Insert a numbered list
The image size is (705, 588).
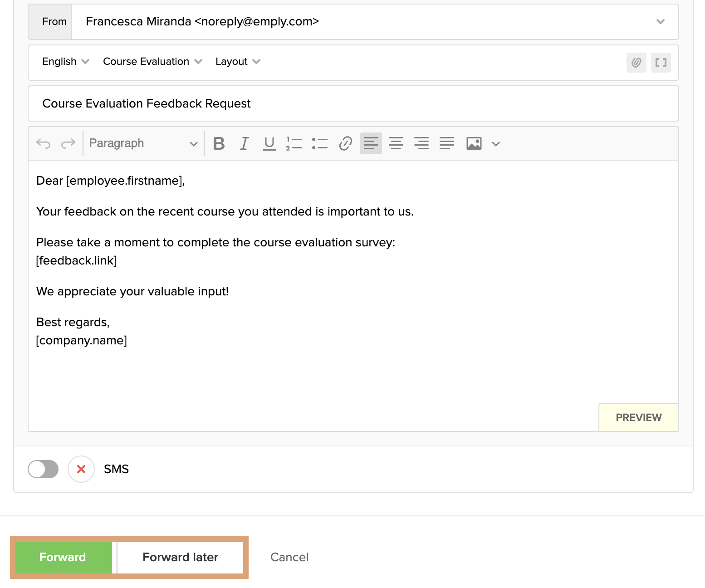[294, 144]
